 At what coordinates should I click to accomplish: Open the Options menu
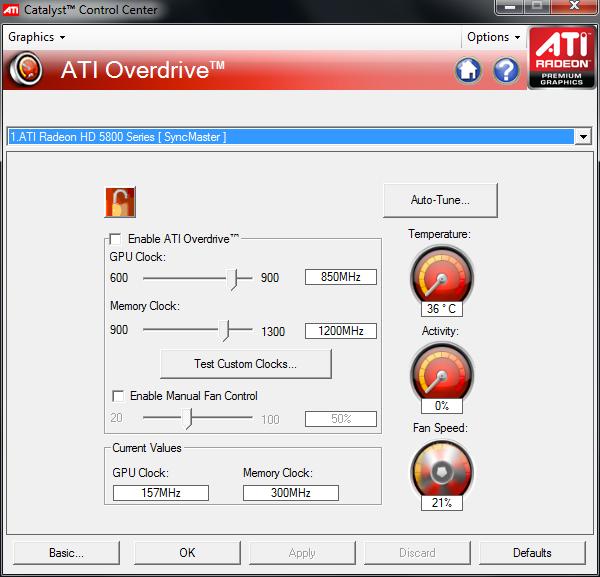pyautogui.click(x=493, y=37)
